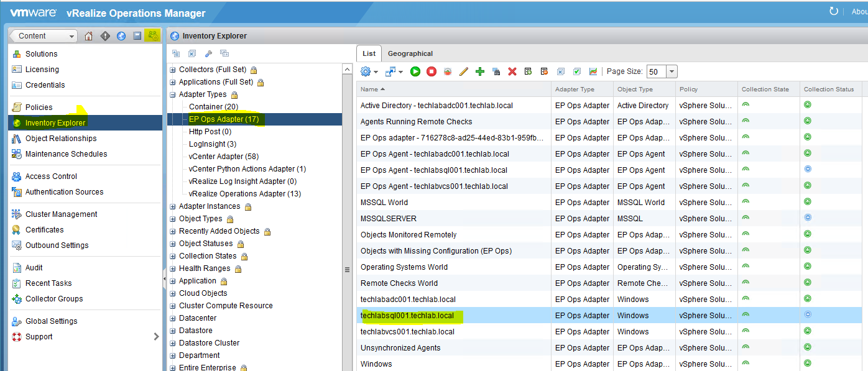Expand the Collectors (Full Set) tree node
The width and height of the screenshot is (868, 371).
coord(173,70)
